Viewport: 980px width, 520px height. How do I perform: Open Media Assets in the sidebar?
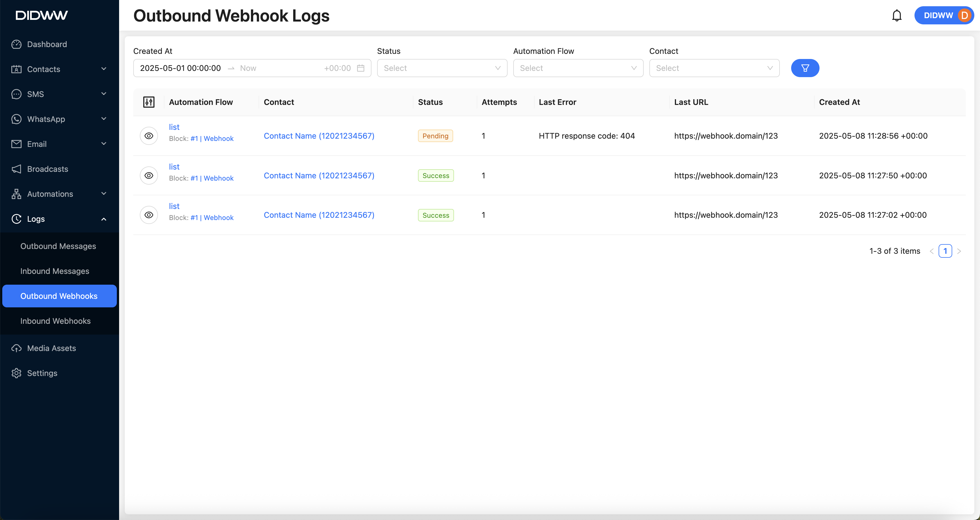click(51, 348)
